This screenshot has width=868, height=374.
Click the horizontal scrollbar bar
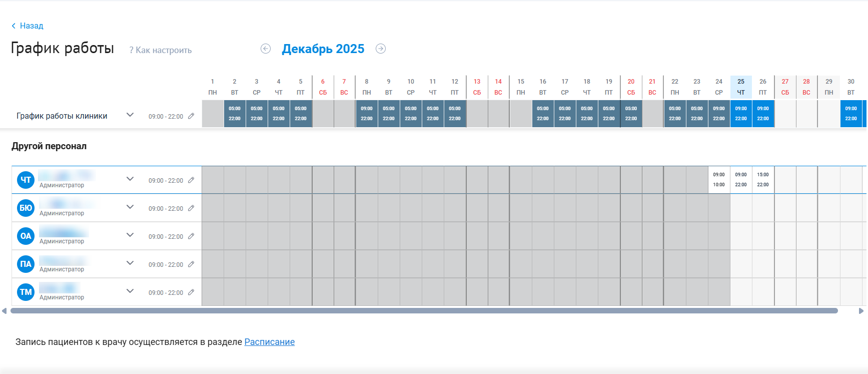click(424, 311)
